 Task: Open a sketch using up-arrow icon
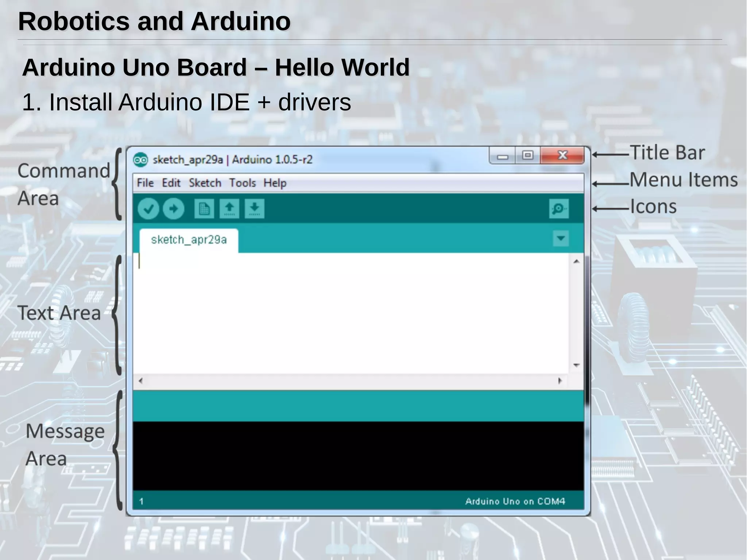pyautogui.click(x=229, y=209)
